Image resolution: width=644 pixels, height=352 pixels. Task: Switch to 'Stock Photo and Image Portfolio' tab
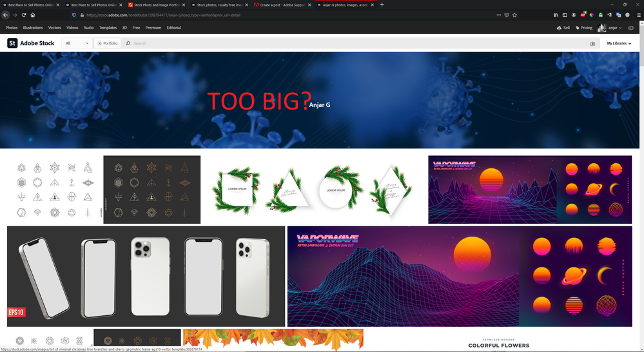(157, 5)
